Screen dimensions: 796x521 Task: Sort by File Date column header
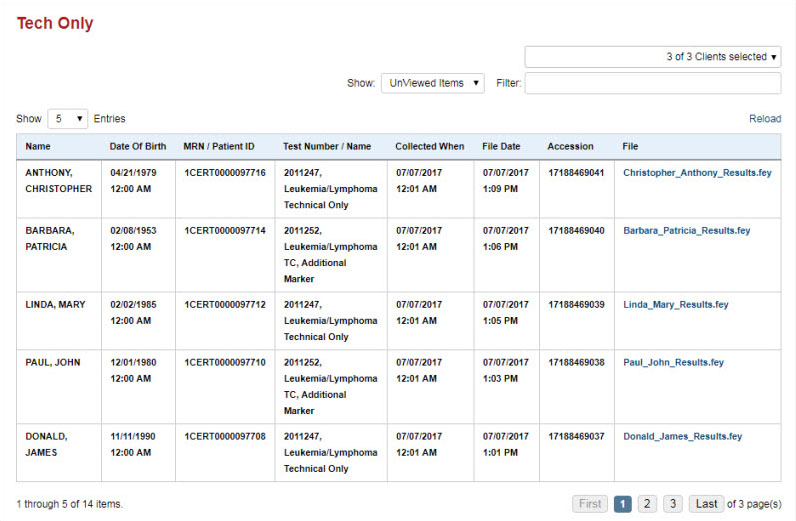point(501,146)
